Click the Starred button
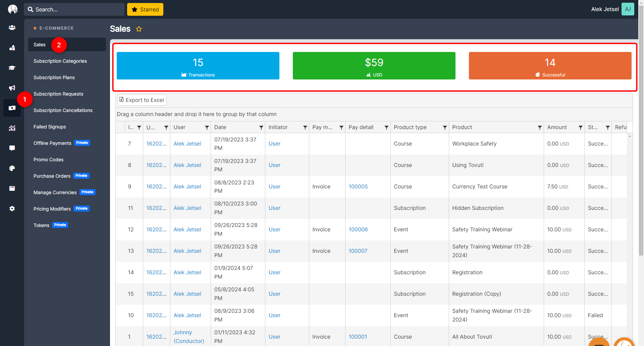 (145, 9)
